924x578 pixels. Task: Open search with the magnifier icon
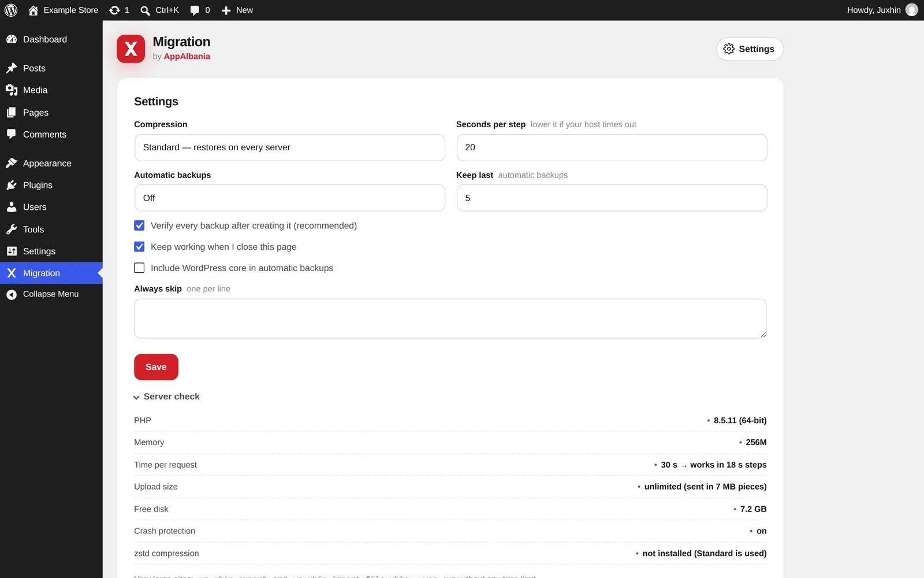coord(145,10)
